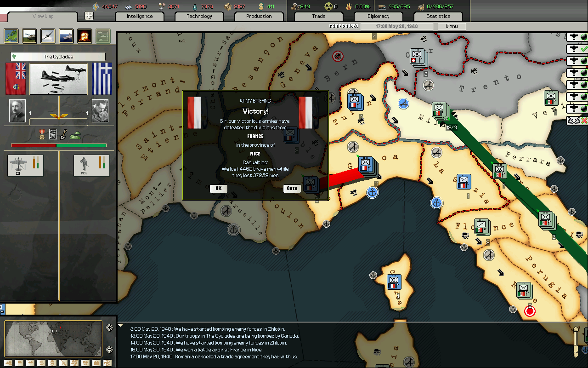Click the defending infantry unit card

(x=92, y=166)
